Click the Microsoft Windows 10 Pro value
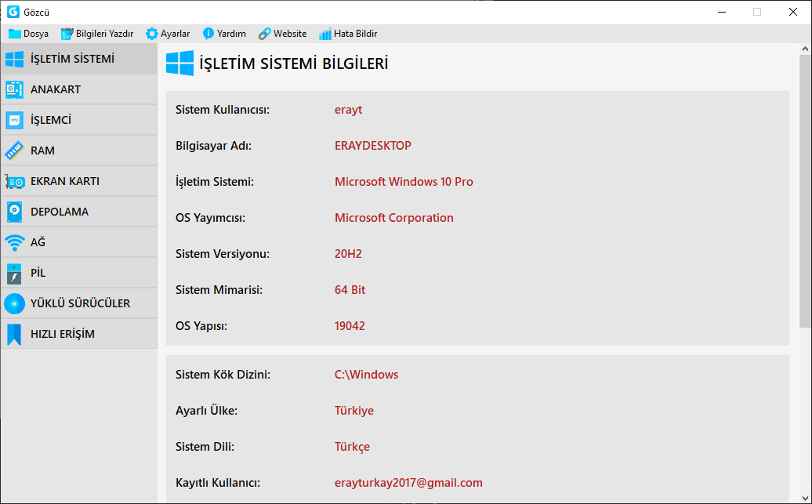This screenshot has height=504, width=812. pos(404,182)
